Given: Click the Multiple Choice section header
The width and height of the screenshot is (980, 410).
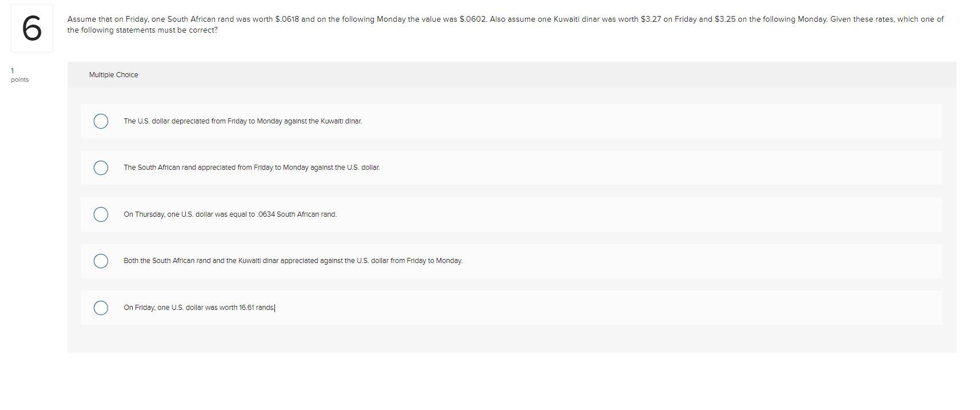Looking at the screenshot, I should click(x=113, y=74).
